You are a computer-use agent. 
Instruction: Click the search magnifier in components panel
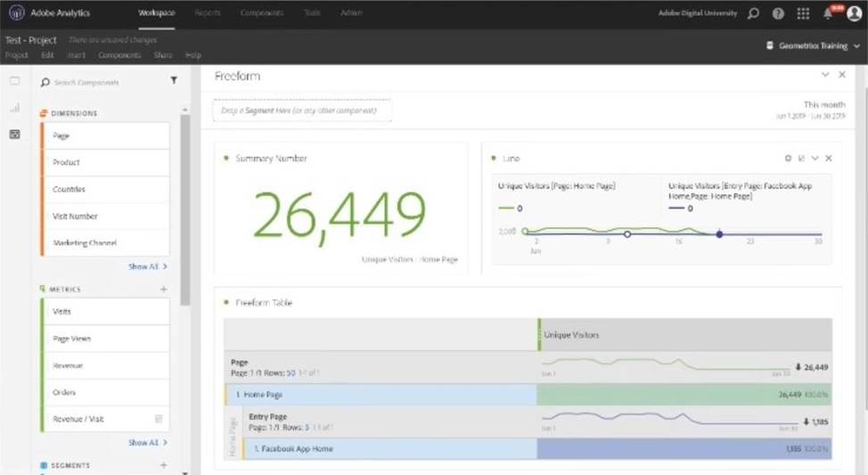pos(45,83)
